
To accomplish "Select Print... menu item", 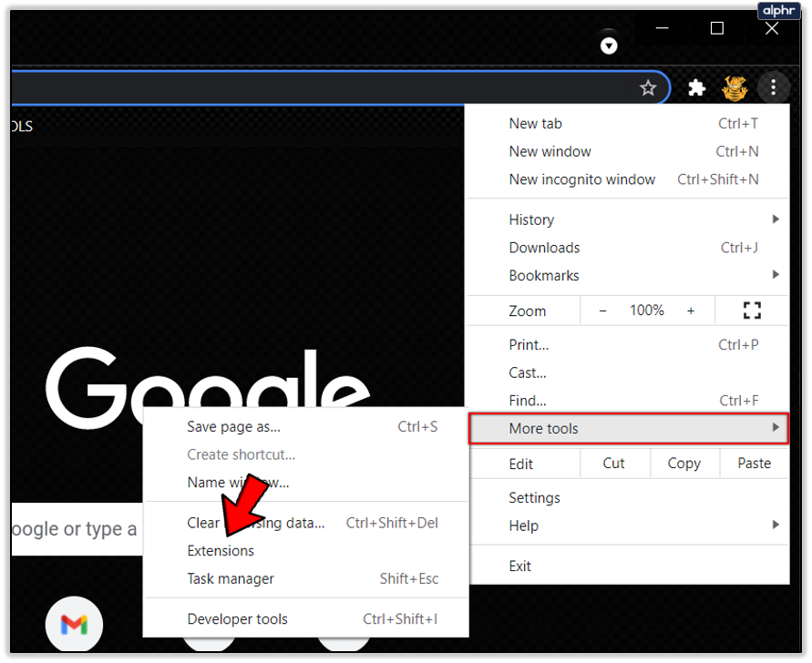I will [628, 344].
